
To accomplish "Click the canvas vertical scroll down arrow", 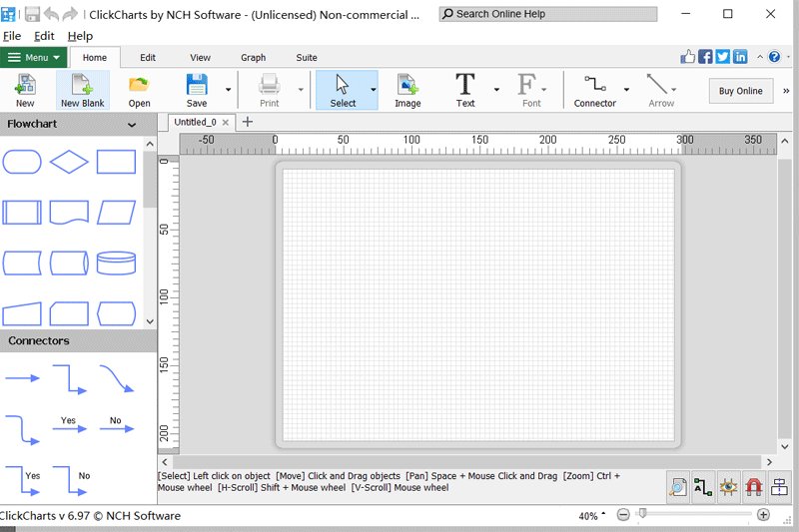I will click(x=785, y=446).
